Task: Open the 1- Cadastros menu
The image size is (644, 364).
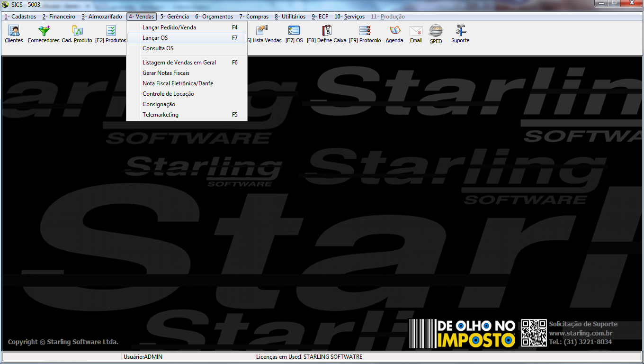Action: [x=20, y=17]
